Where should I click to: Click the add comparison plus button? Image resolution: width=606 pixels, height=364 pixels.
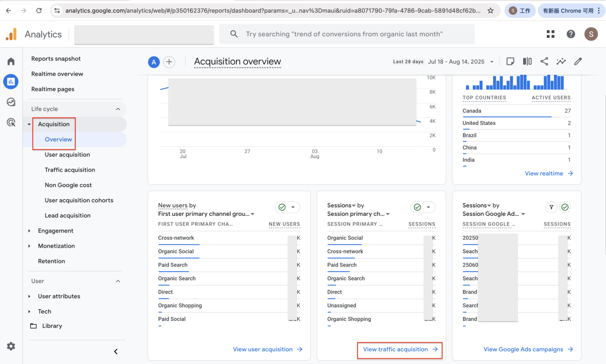click(x=169, y=62)
